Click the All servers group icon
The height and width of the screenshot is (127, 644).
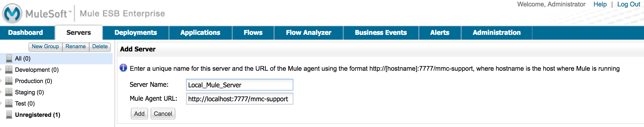(x=9, y=58)
